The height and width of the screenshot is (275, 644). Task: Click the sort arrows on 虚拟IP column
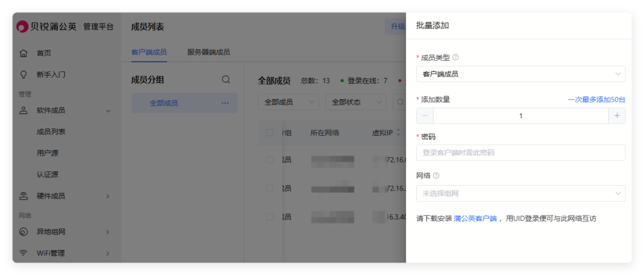pos(398,133)
